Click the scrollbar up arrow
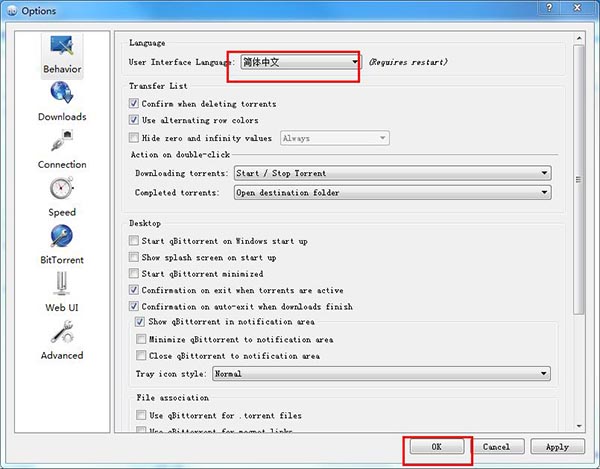Image resolution: width=600 pixels, height=469 pixels. point(579,38)
